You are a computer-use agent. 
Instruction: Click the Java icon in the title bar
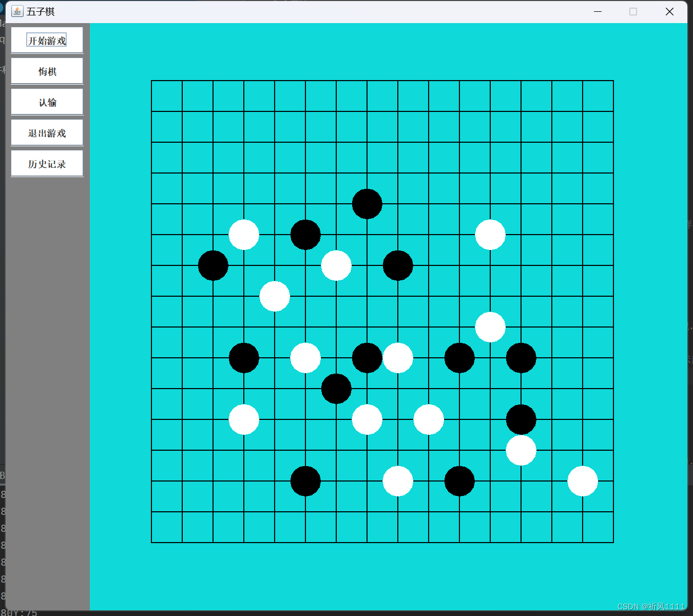tap(17, 11)
